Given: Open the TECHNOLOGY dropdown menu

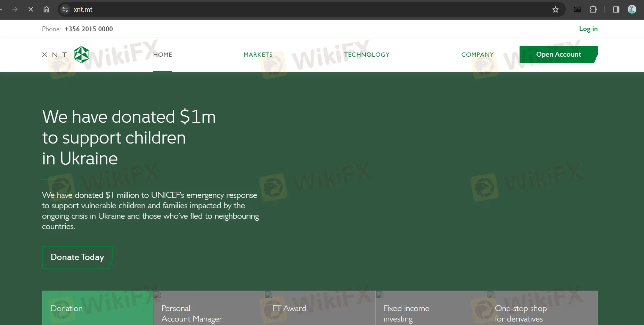Looking at the screenshot, I should pos(366,55).
